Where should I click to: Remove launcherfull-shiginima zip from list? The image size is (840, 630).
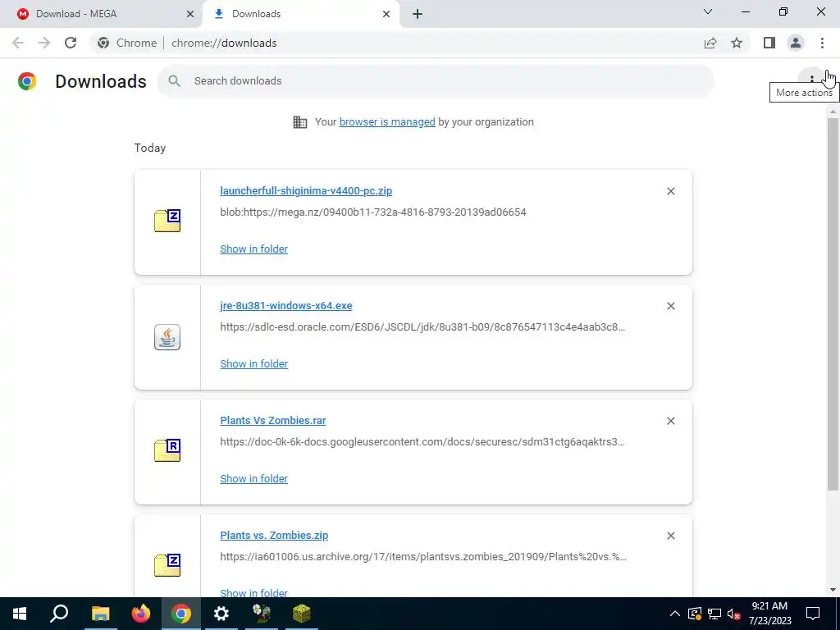(x=671, y=191)
